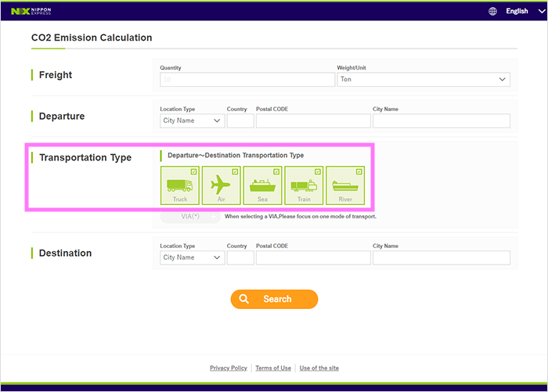Click the globe language icon

coord(492,11)
